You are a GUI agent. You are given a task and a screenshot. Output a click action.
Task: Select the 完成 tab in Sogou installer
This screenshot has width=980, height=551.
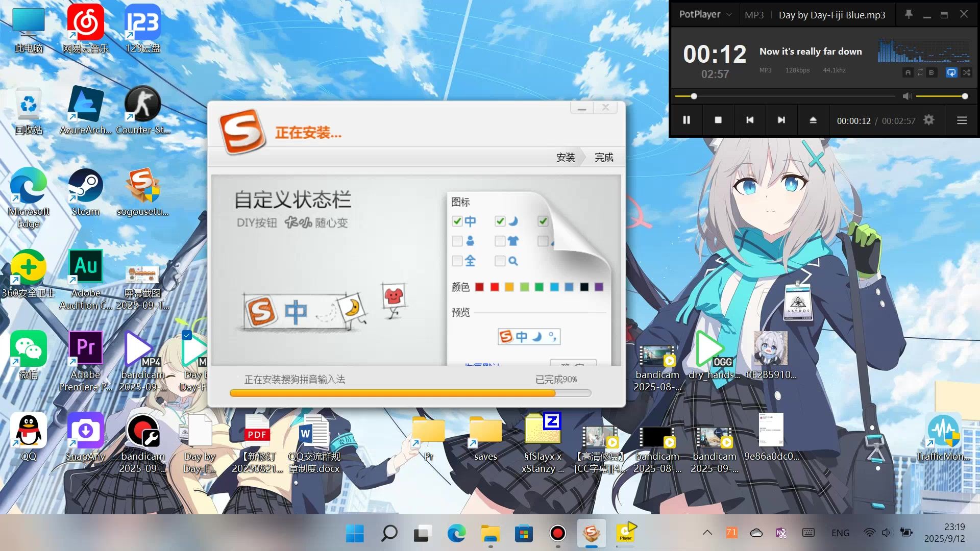tap(604, 157)
